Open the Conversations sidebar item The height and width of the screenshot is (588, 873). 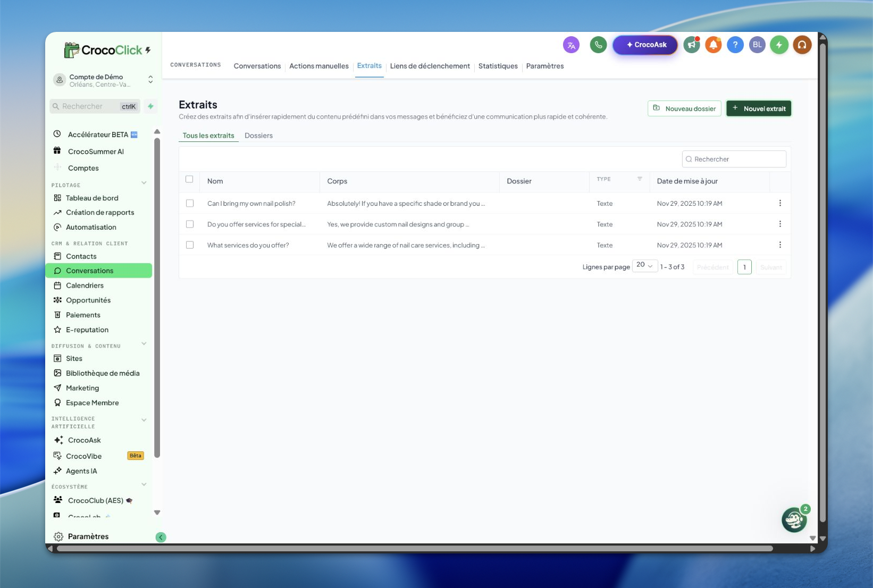point(99,271)
